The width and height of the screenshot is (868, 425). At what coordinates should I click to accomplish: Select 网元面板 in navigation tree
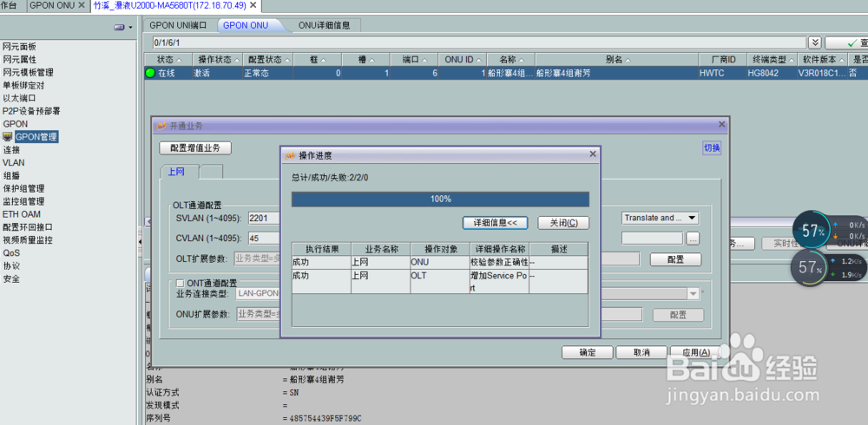19,47
